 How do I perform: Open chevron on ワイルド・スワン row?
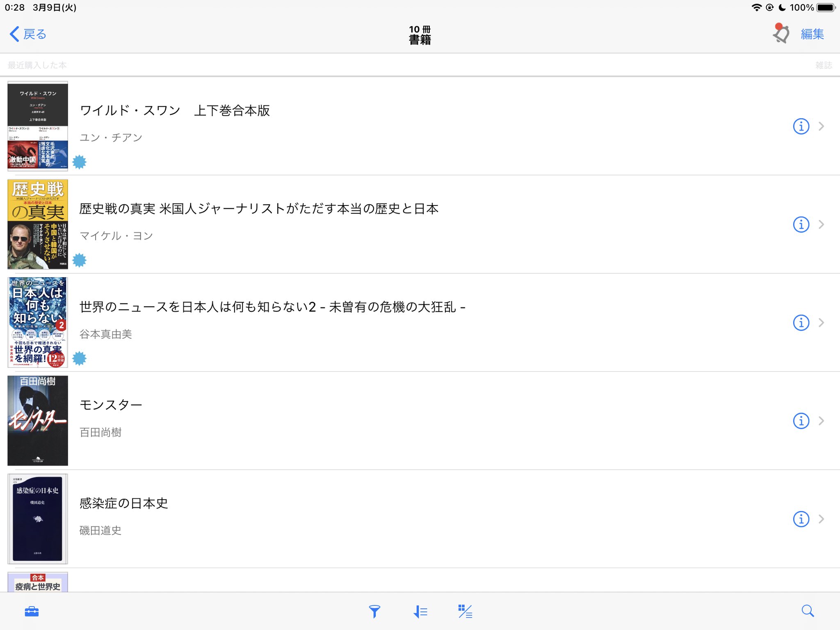(x=821, y=126)
